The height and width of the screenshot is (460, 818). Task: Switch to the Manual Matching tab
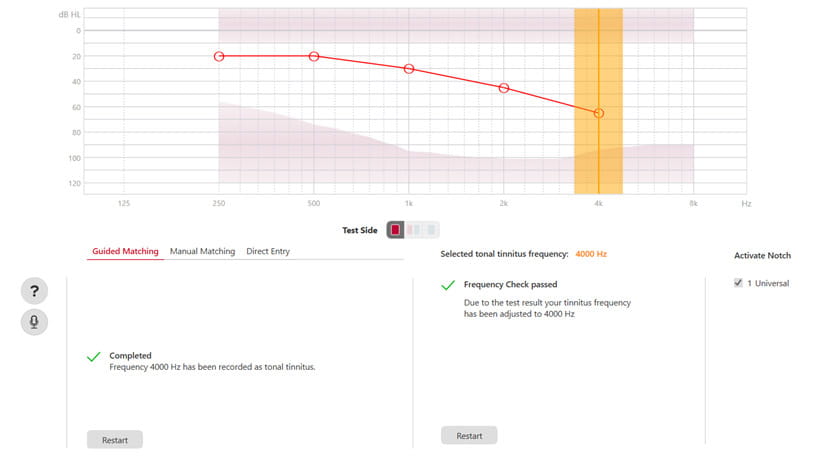202,252
